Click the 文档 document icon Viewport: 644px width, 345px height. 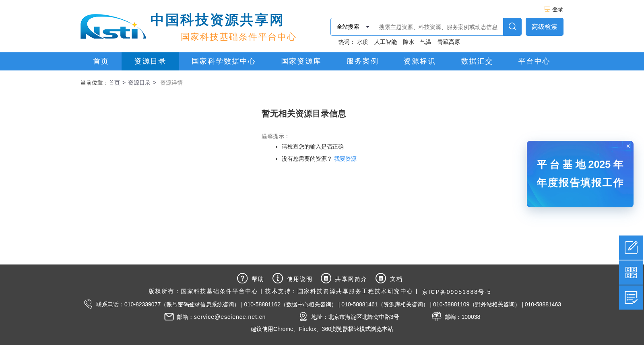pyautogui.click(x=381, y=278)
